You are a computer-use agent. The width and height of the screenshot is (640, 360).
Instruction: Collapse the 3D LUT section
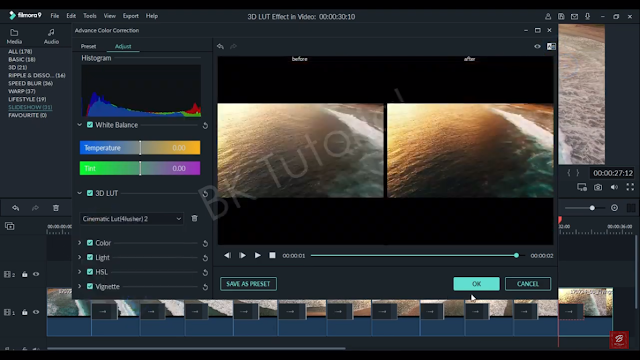click(80, 193)
